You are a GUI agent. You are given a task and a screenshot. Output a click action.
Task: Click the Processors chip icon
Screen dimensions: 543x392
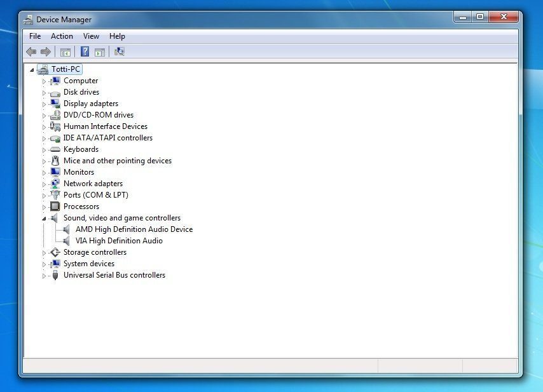coord(55,206)
